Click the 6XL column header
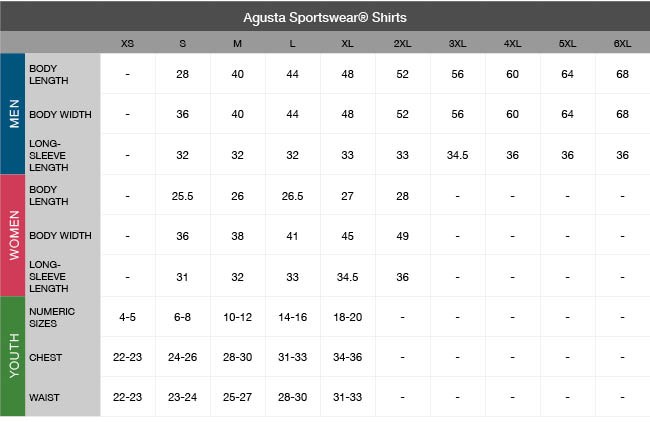 coord(622,44)
